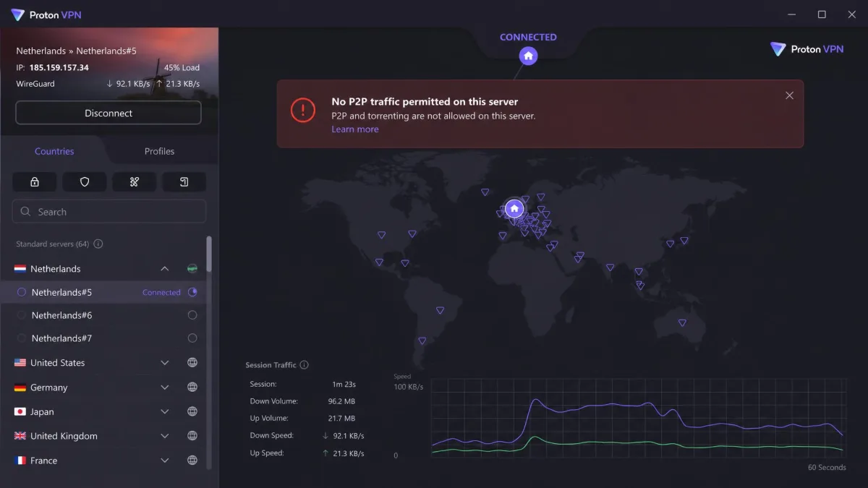The width and height of the screenshot is (868, 488).
Task: Click the 60 Seconds graph label
Action: click(827, 468)
